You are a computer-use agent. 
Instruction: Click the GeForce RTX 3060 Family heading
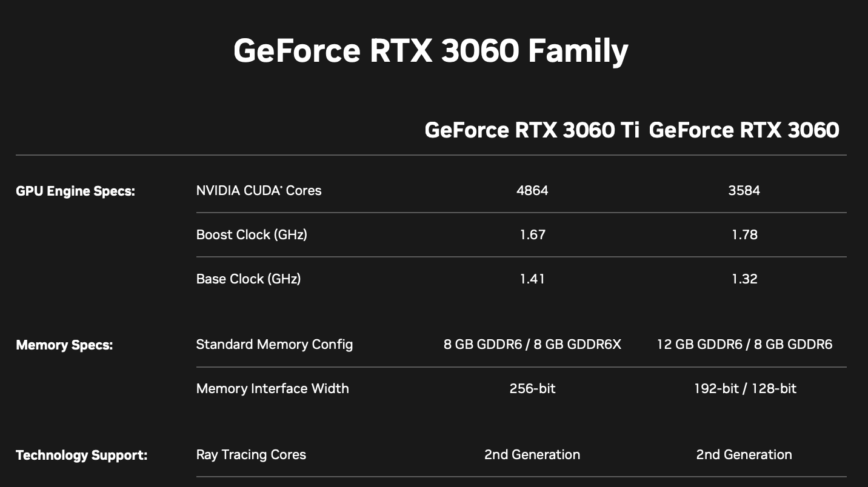point(430,51)
